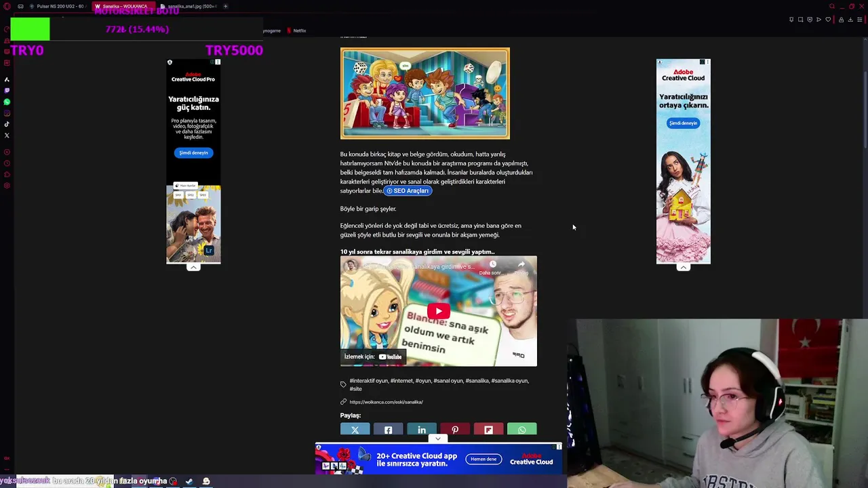Collapse the left Adobe ad with chevron
The width and height of the screenshot is (868, 488).
click(x=193, y=267)
